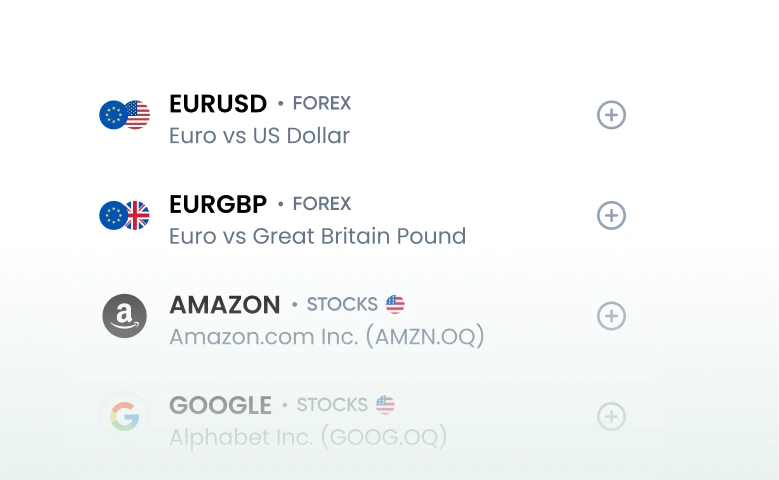779x480 pixels.
Task: Click the Amazon.com Inc. (AMZN.OQ) description
Action: (x=326, y=337)
